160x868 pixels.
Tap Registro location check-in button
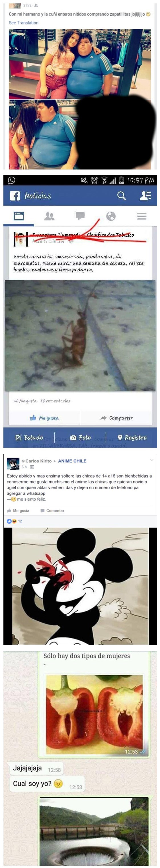[132, 437]
